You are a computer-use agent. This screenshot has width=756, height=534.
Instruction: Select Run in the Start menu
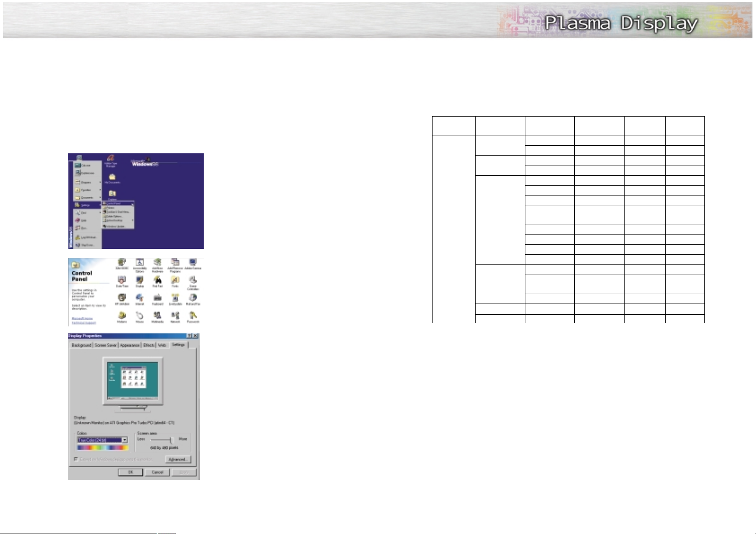(87, 228)
